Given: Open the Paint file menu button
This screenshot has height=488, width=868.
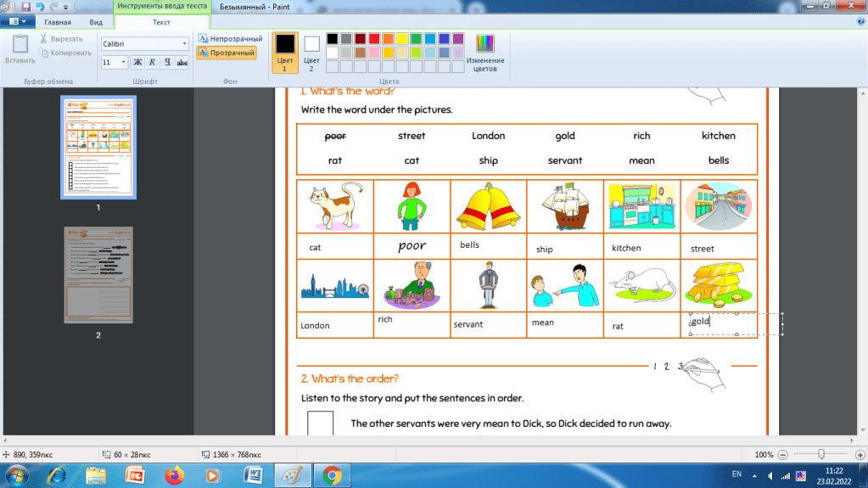Looking at the screenshot, I should point(16,22).
